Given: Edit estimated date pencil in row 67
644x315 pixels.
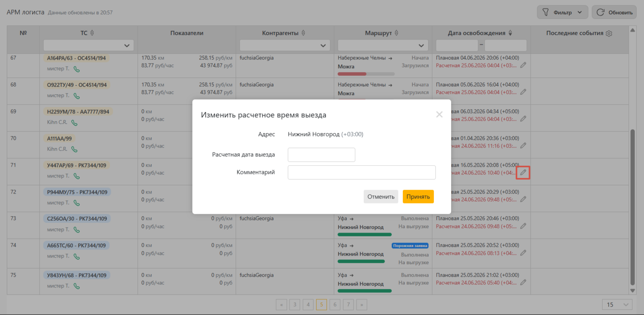Looking at the screenshot, I should [x=523, y=65].
